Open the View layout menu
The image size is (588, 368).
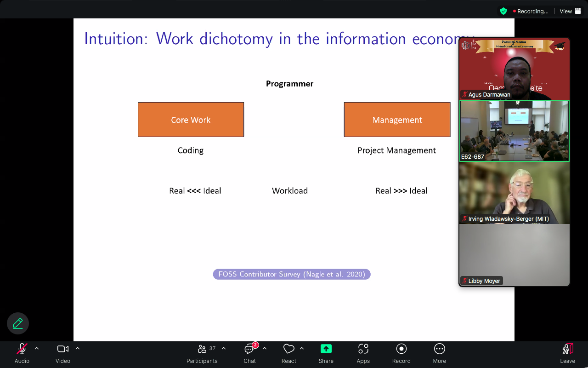570,11
